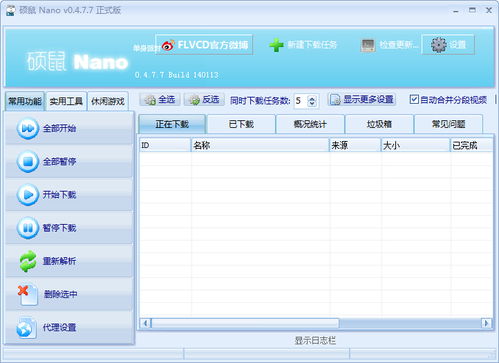This screenshot has width=499, height=363.
Task: Click the 开始下载 play icon
Action: pyautogui.click(x=28, y=195)
